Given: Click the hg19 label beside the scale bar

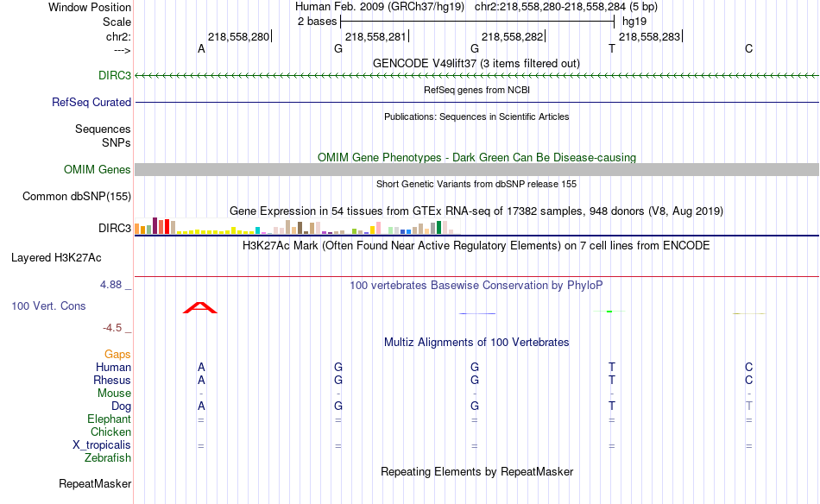Looking at the screenshot, I should (x=634, y=22).
